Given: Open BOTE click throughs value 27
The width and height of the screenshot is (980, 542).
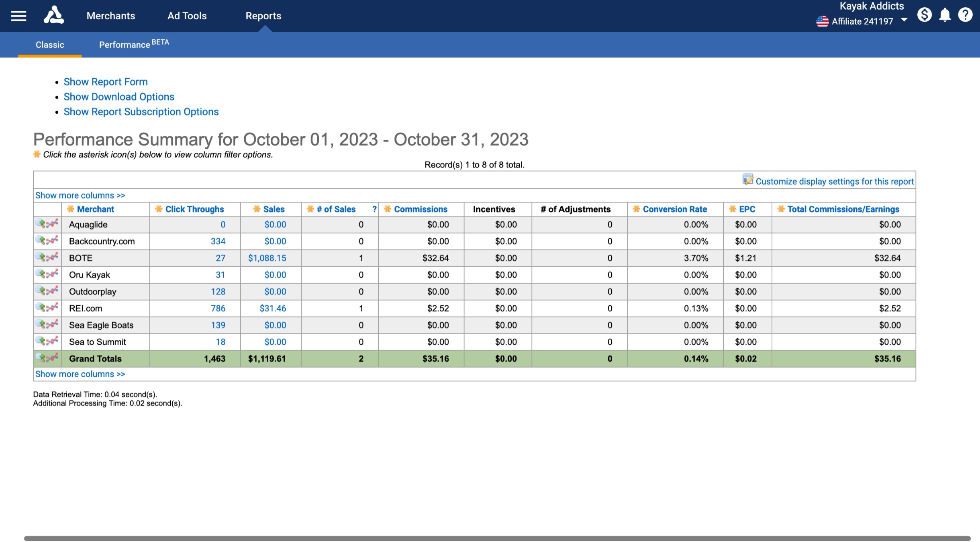Looking at the screenshot, I should coord(220,258).
